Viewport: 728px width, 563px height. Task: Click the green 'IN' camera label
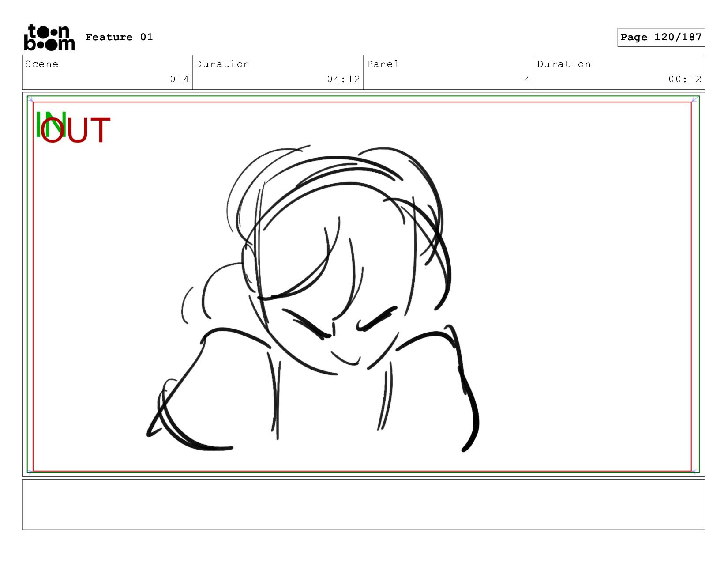(x=51, y=125)
